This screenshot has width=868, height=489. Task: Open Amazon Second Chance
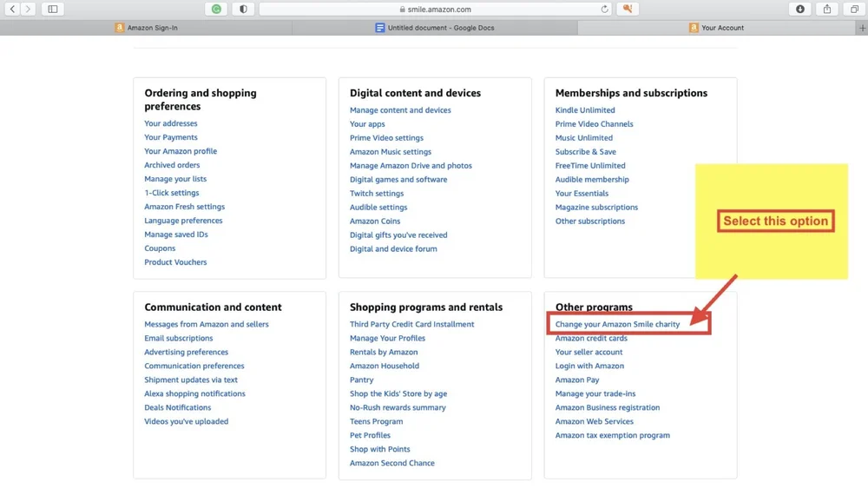(x=392, y=463)
